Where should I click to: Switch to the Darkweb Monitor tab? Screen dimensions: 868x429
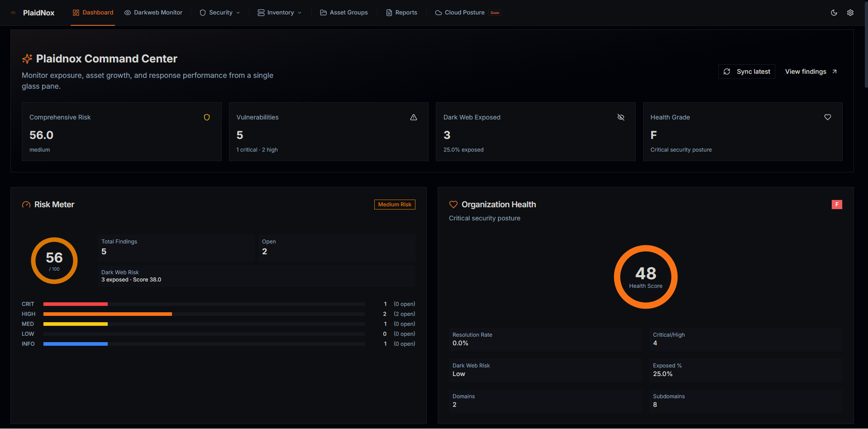coord(153,13)
